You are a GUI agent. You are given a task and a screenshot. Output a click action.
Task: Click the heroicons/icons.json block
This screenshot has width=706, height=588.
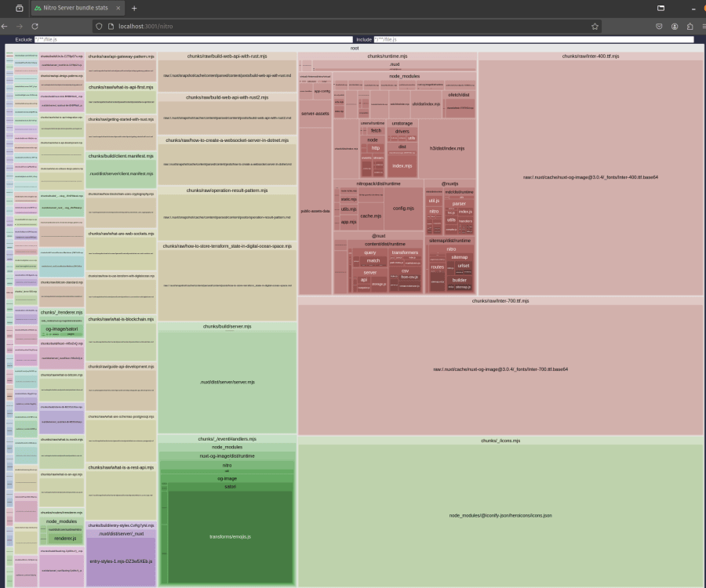tap(500, 516)
